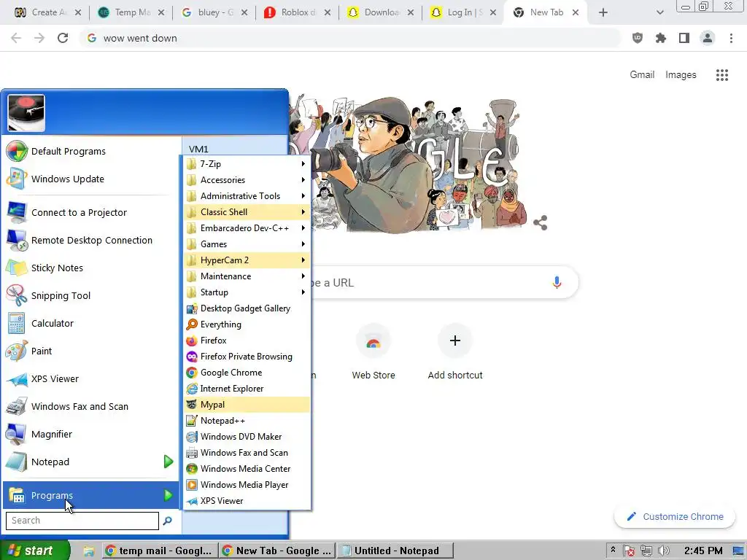
Task: Launch Internet Explorer
Action: click(247, 389)
